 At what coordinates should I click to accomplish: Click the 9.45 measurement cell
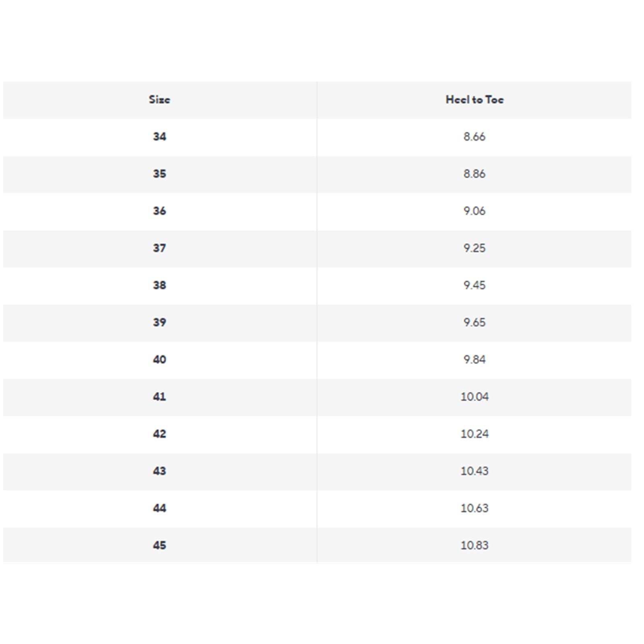coord(475,285)
